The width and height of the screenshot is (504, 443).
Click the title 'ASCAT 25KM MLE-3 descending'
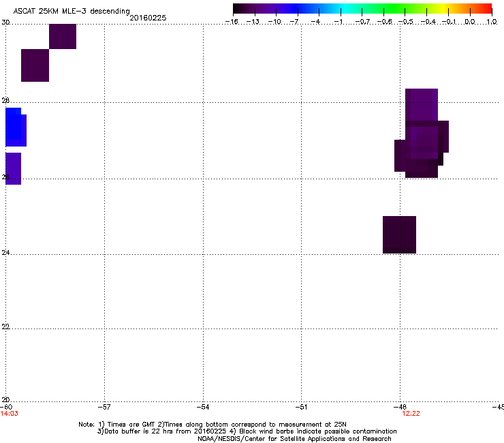[x=72, y=12]
